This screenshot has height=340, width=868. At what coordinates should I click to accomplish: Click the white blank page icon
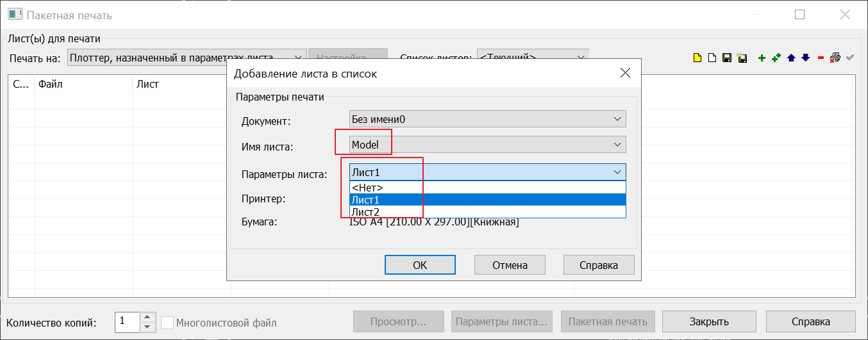(x=712, y=58)
